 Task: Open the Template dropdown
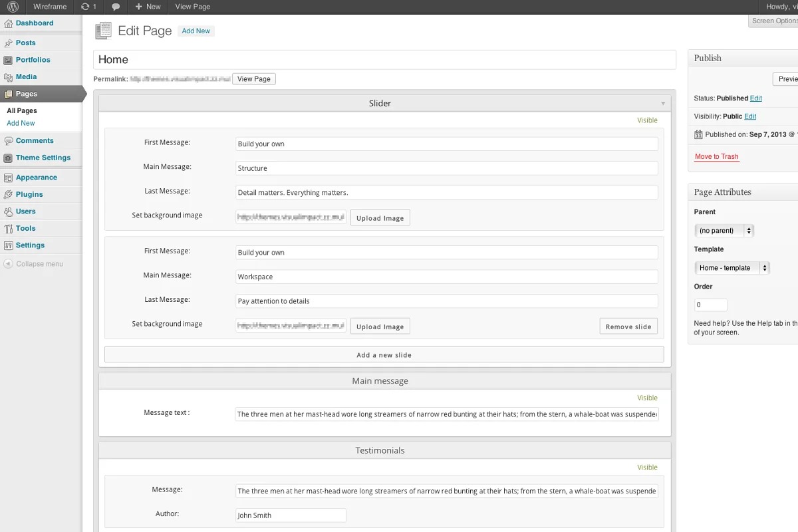coord(731,268)
